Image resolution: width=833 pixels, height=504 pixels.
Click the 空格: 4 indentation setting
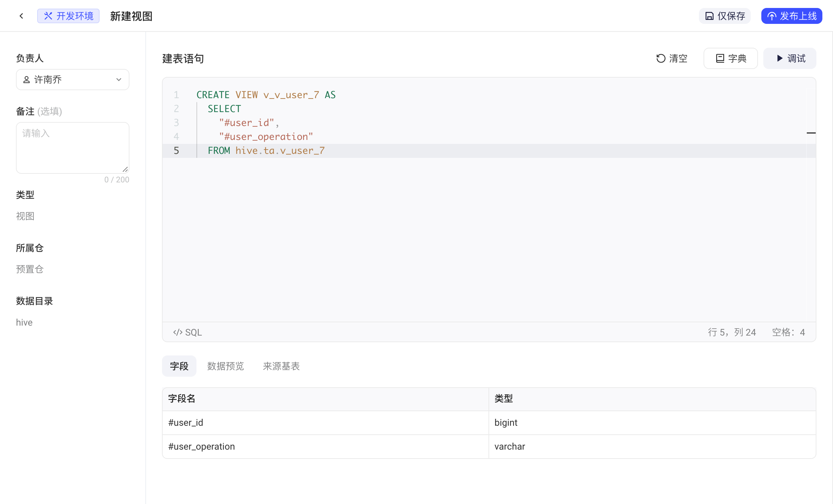(789, 332)
